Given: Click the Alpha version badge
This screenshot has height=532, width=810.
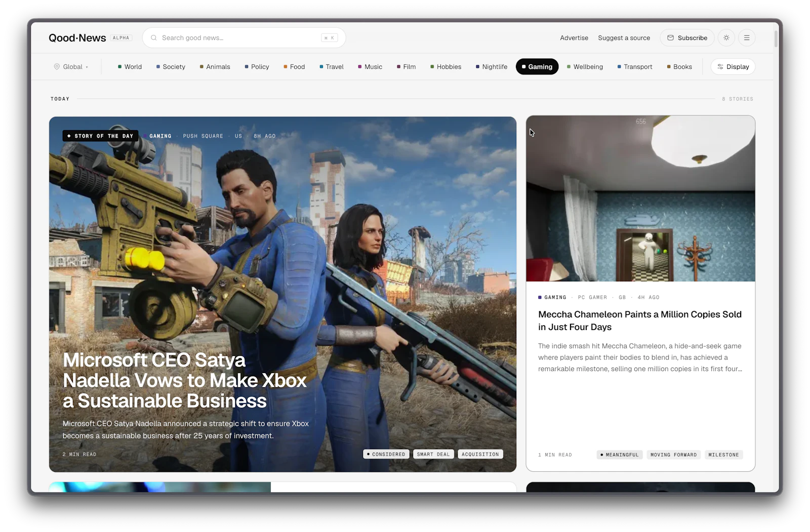Looking at the screenshot, I should coord(121,38).
